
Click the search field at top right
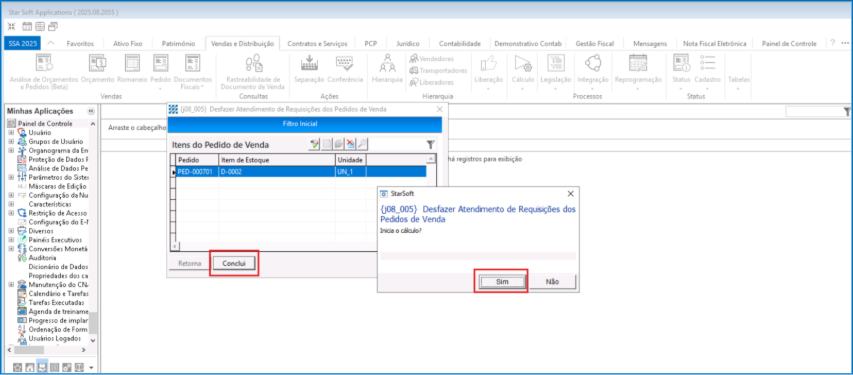[x=814, y=112]
